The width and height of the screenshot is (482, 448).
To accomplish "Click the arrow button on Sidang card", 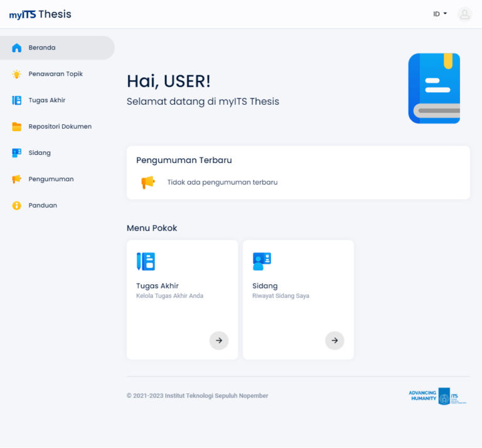I will [335, 340].
